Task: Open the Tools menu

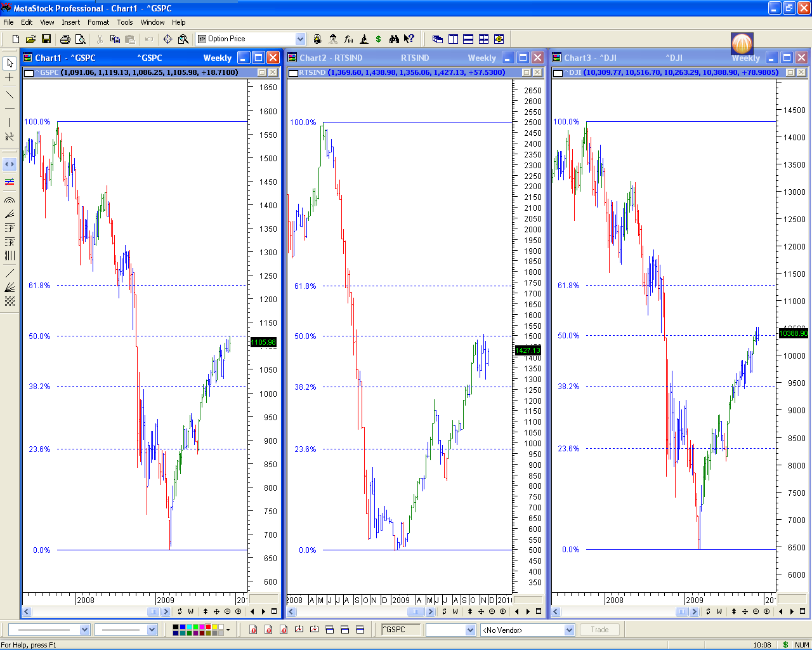Action: click(125, 22)
